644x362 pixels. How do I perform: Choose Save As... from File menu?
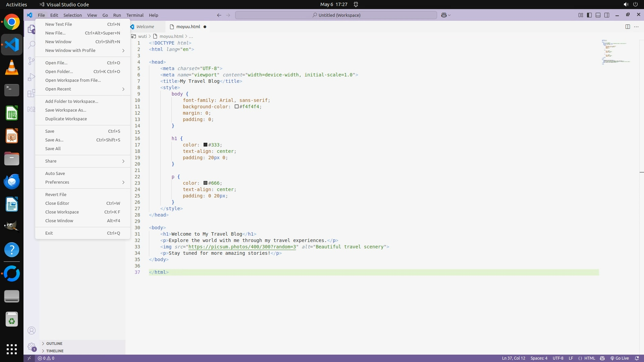54,140
